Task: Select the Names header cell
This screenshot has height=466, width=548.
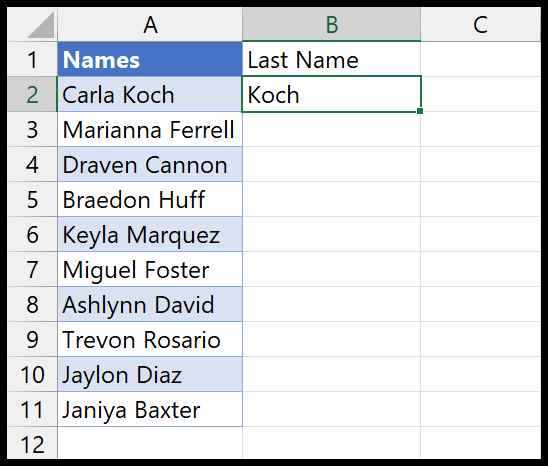Action: pos(150,59)
